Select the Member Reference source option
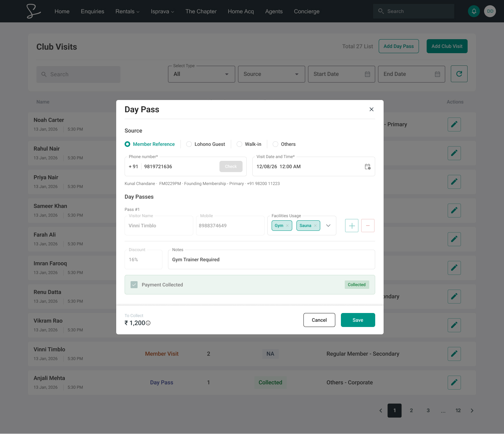Viewport: 504px width, 434px height. click(150, 144)
